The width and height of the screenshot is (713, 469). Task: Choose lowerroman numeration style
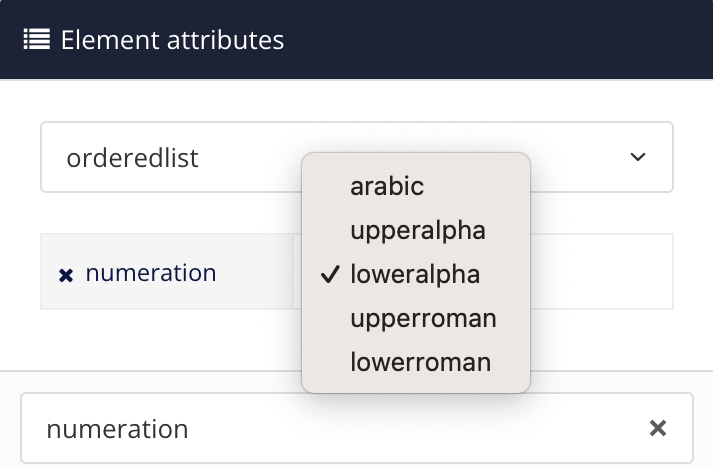[x=420, y=362]
